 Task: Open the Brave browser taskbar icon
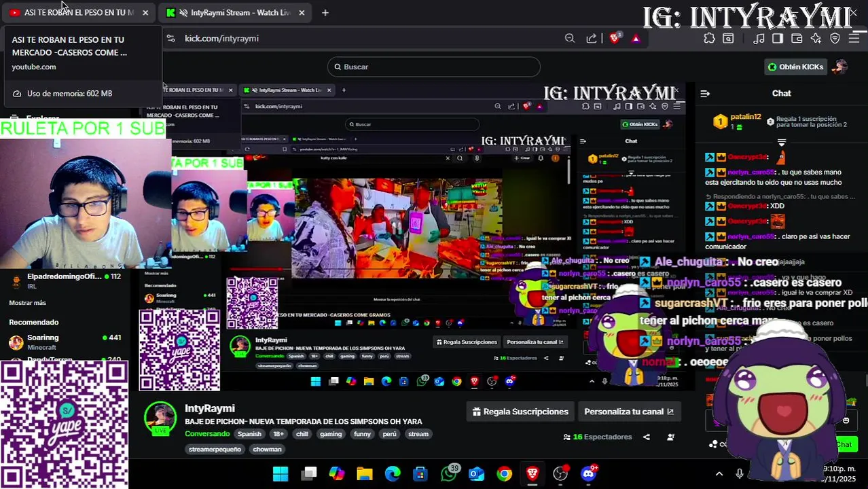click(x=532, y=473)
